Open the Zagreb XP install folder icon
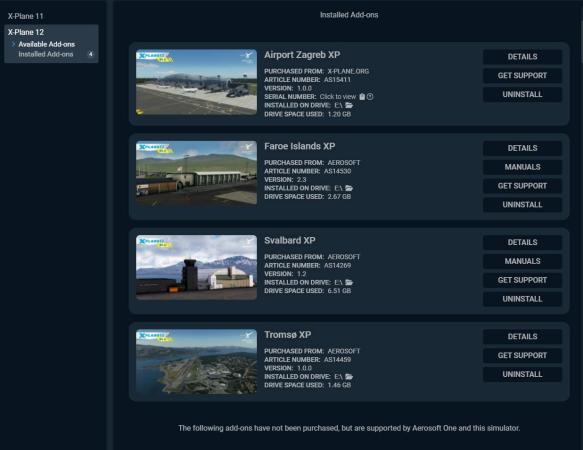The width and height of the screenshot is (583, 450). 349,105
